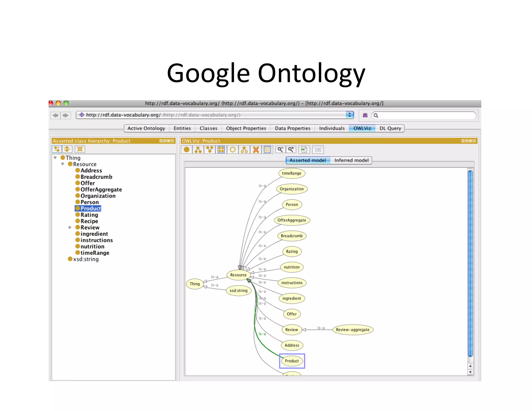The image size is (532, 411).
Task: Open the Classes tab
Action: tap(208, 128)
